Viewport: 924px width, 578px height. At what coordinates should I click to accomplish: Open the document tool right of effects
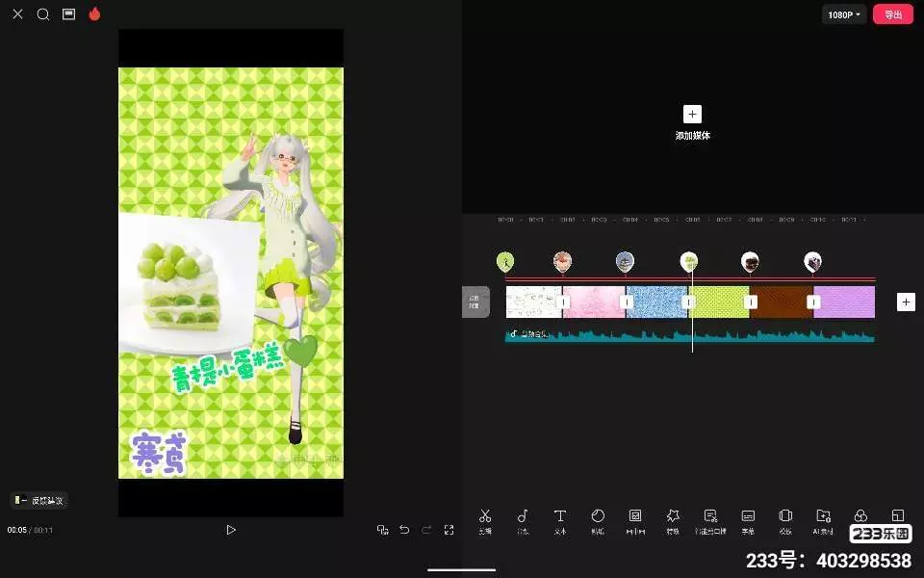pyautogui.click(x=710, y=522)
